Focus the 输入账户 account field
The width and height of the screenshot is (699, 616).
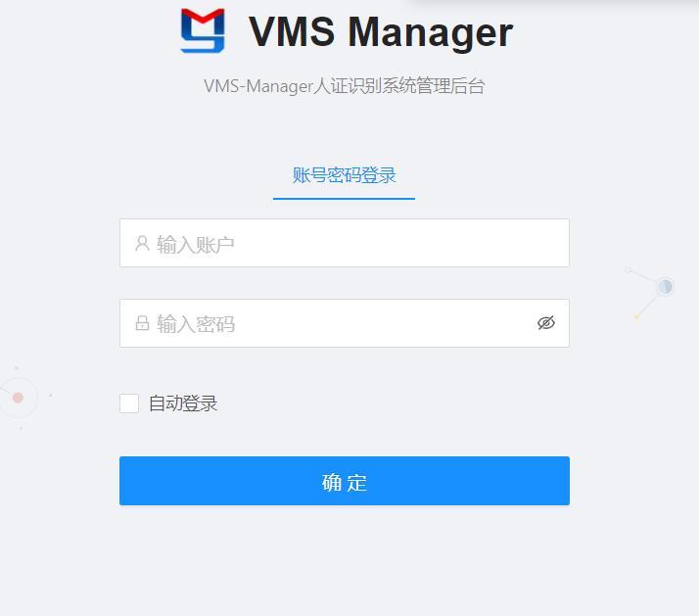coord(345,243)
